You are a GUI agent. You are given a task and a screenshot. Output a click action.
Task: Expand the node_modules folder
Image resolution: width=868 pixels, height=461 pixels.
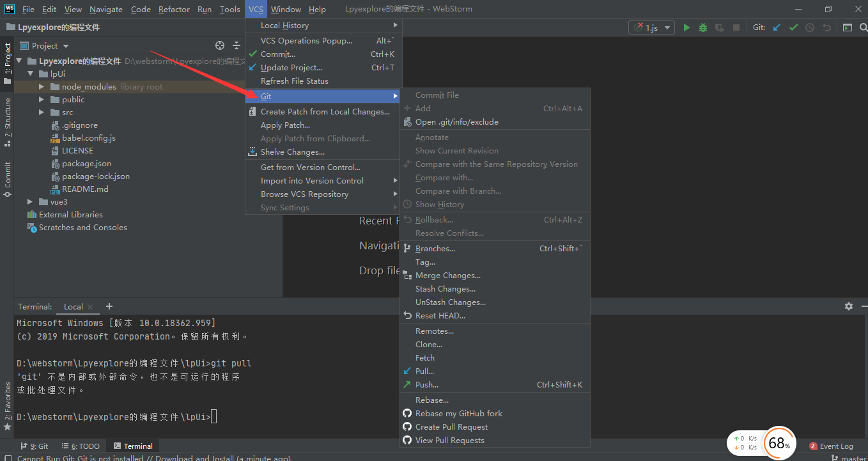pos(42,87)
